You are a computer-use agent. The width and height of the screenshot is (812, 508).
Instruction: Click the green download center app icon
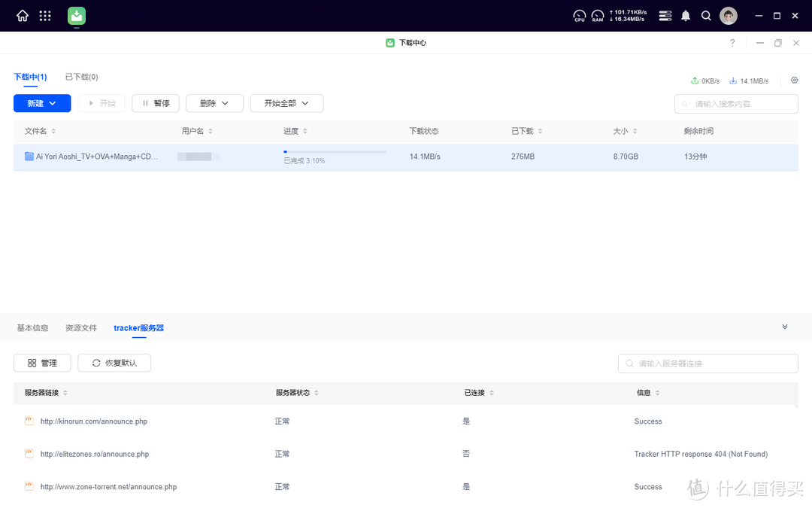[x=77, y=16]
